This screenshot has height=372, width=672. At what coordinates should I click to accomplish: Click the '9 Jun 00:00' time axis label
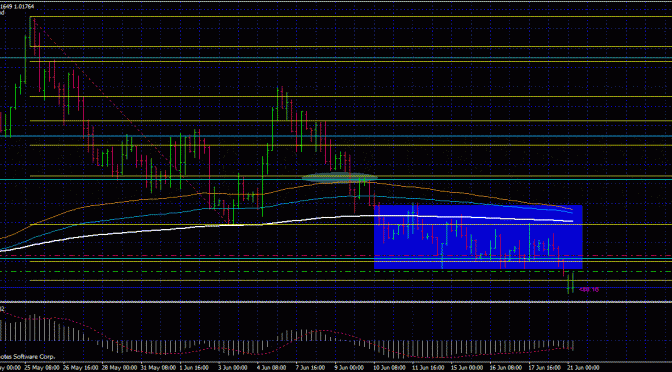tap(349, 368)
